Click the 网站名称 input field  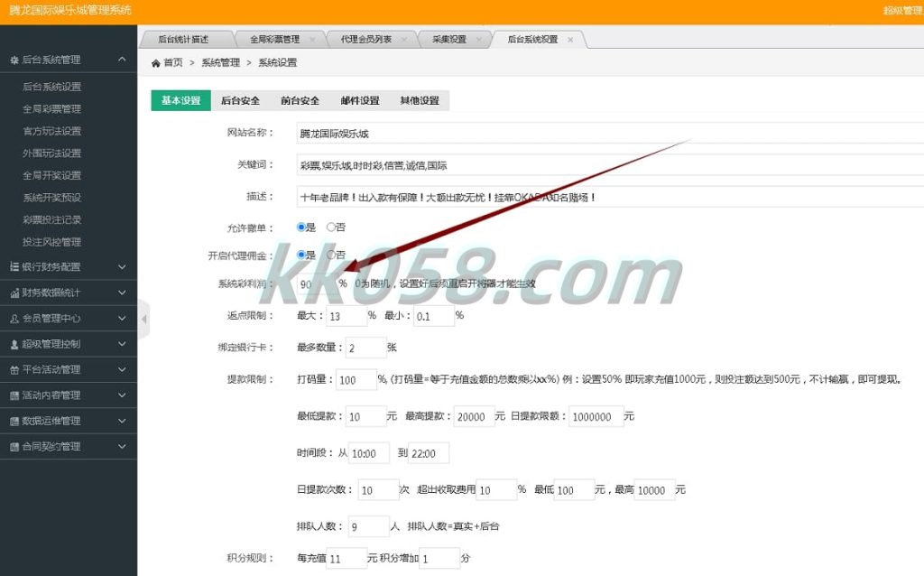(x=610, y=134)
